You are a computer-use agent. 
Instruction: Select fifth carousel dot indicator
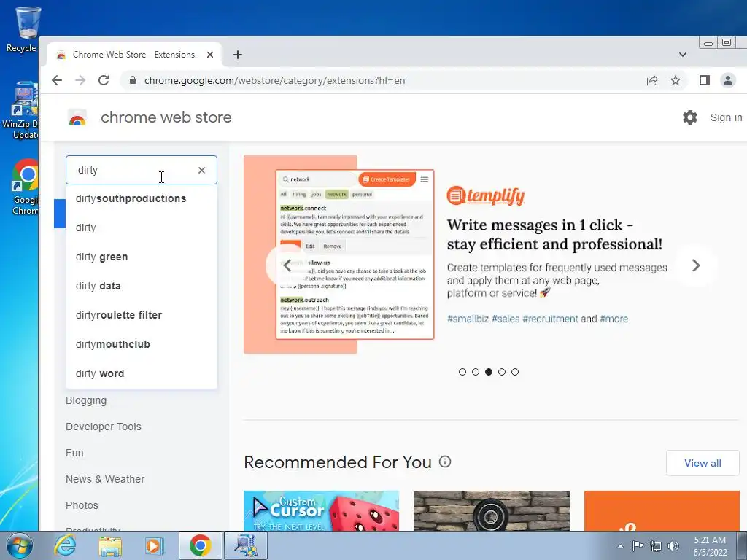click(x=515, y=372)
